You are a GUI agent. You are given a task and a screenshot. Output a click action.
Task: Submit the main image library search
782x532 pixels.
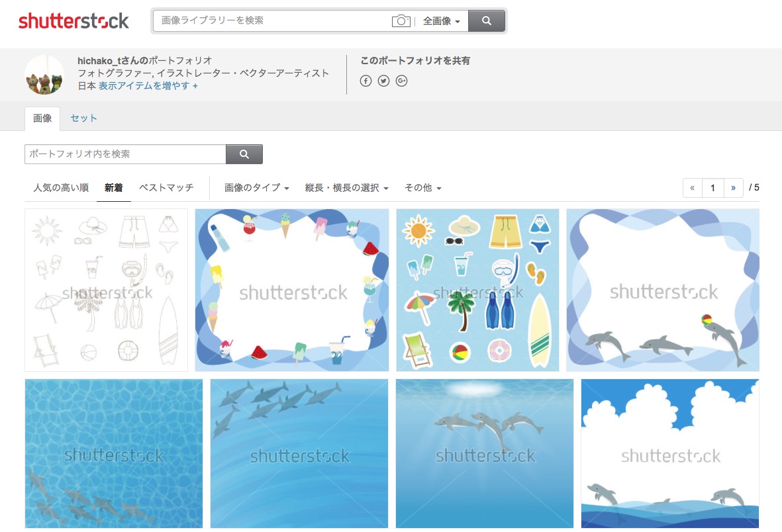pos(486,21)
